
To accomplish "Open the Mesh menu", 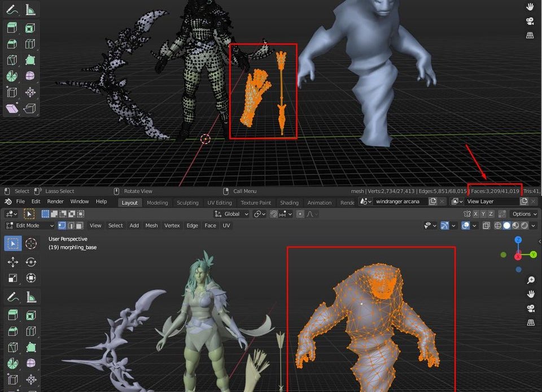I will [151, 225].
